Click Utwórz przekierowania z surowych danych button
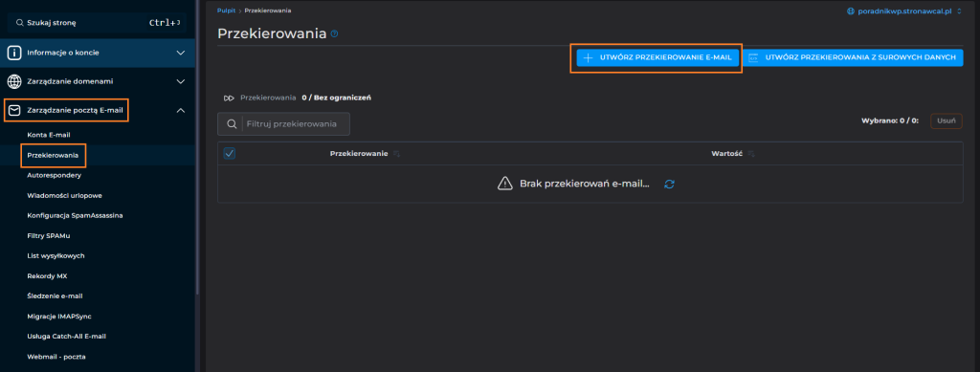The width and height of the screenshot is (980, 372). pos(853,57)
